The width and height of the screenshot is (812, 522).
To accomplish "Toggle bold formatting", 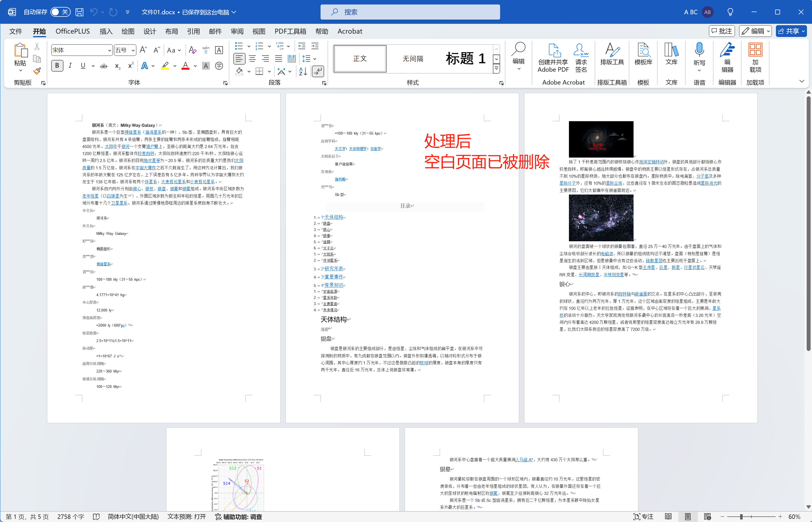I will click(x=57, y=66).
